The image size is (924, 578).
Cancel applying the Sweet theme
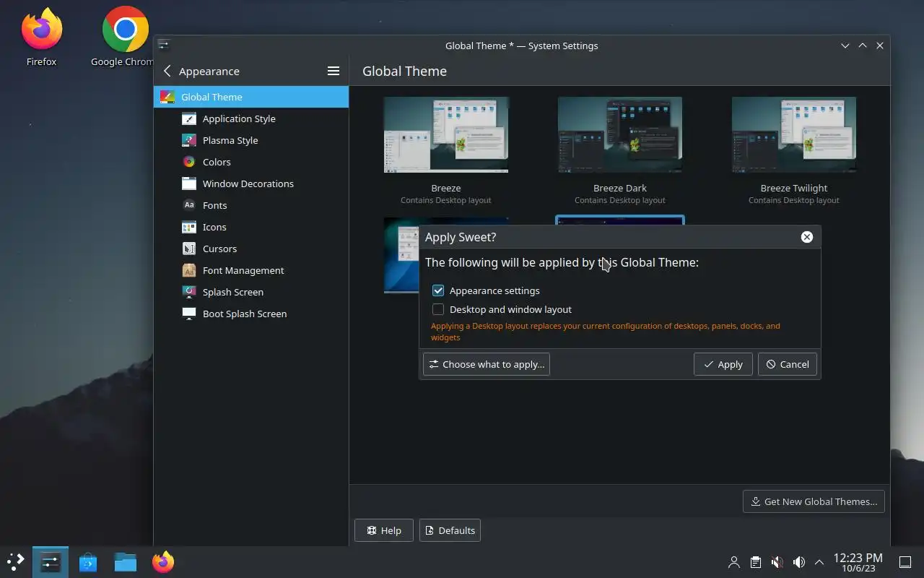(788, 364)
